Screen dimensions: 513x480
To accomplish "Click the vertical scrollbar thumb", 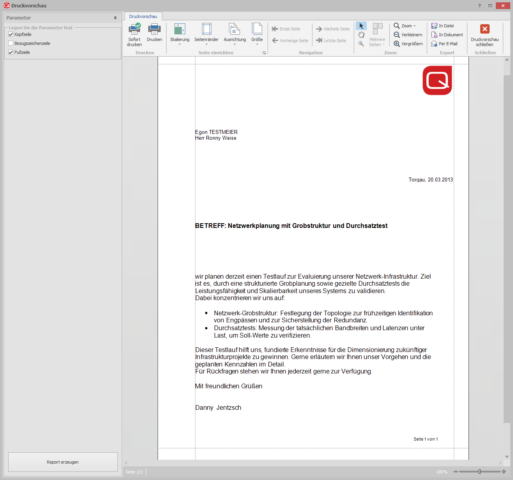I will [x=507, y=248].
